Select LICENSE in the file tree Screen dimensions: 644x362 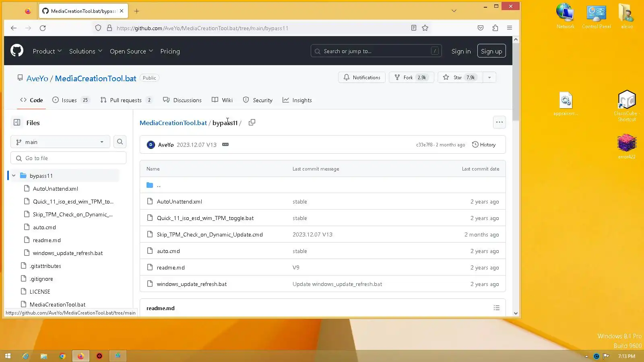tap(40, 292)
